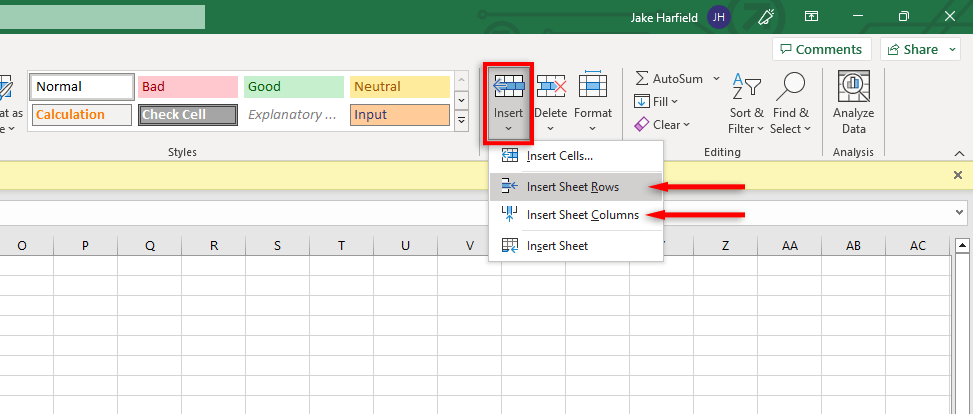Screen dimensions: 973x414
Task: Open the Comments pane
Action: 819,49
